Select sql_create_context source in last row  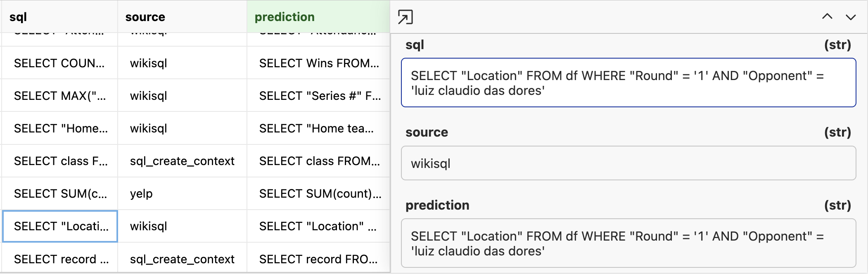point(182,259)
